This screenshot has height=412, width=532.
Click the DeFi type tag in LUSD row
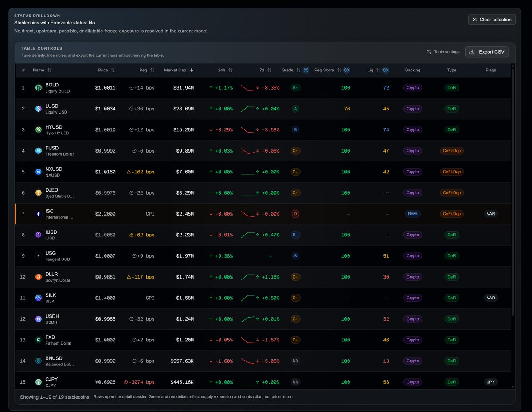point(452,109)
